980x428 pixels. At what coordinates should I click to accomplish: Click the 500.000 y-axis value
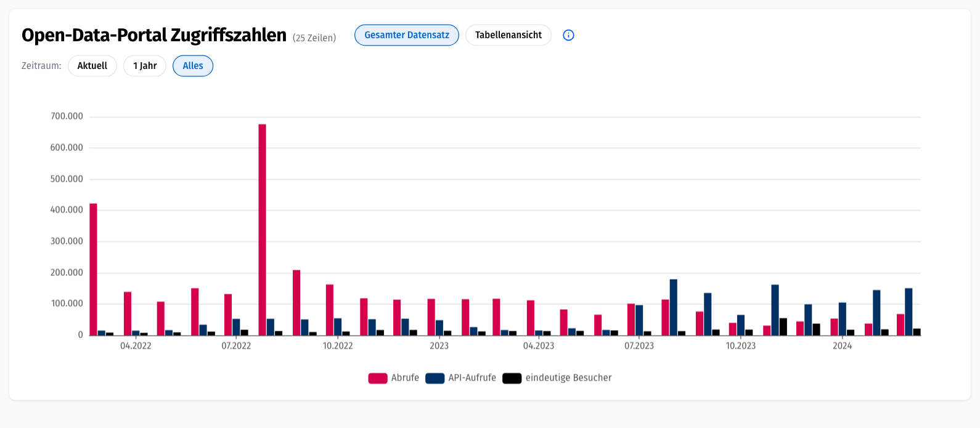(67, 179)
